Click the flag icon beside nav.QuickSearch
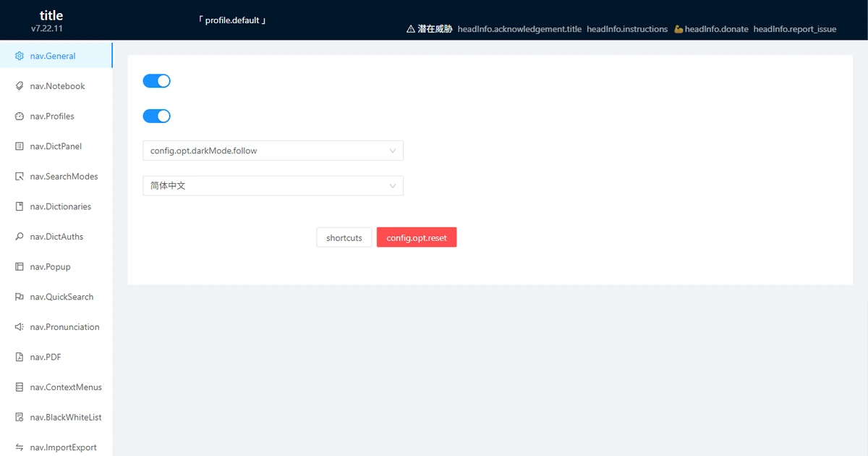Viewport: 868px width, 456px height. coord(20,297)
